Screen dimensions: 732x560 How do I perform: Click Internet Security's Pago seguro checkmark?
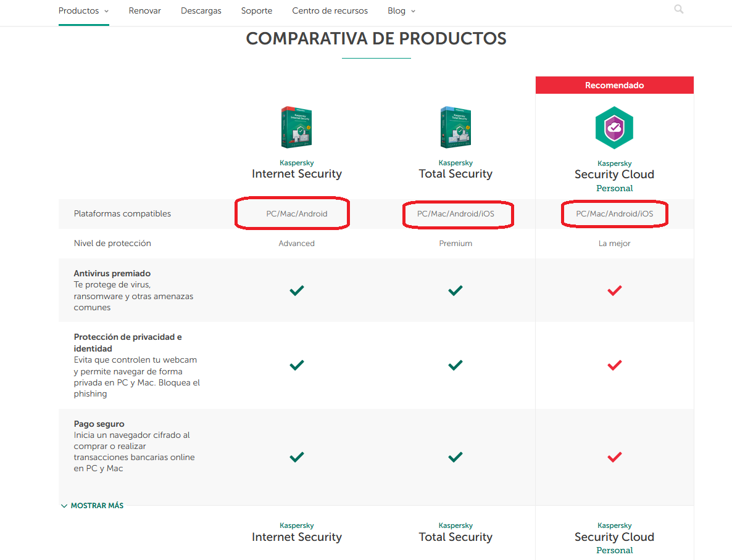pyautogui.click(x=297, y=457)
